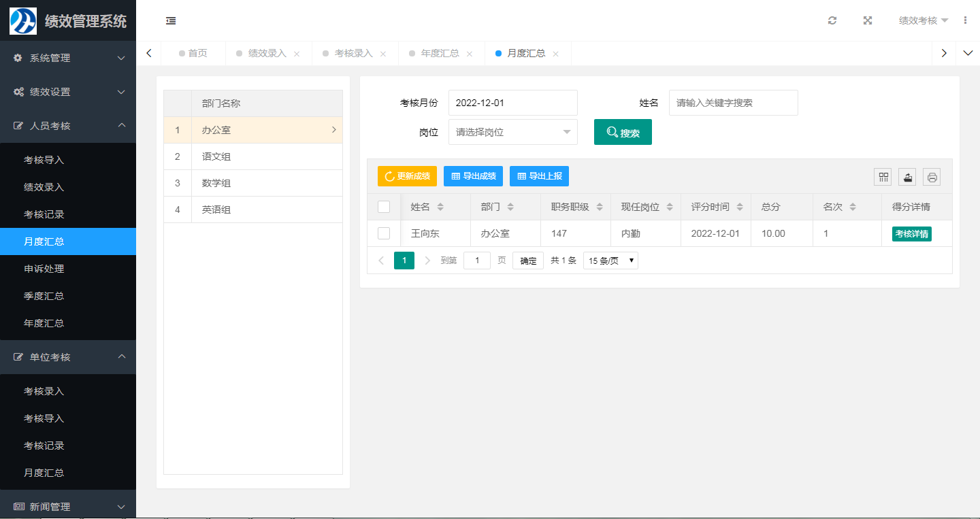
Task: Toggle fullscreen mode icon
Action: click(868, 20)
